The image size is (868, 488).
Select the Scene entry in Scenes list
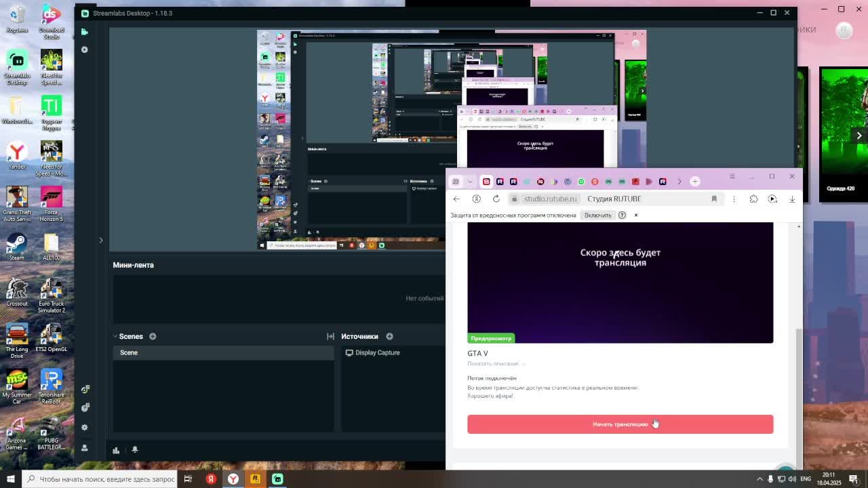point(224,352)
